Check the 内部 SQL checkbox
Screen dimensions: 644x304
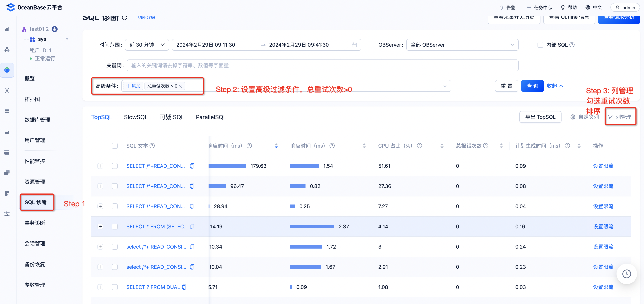click(540, 45)
